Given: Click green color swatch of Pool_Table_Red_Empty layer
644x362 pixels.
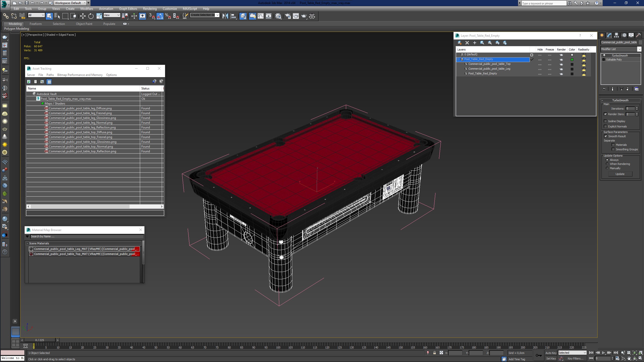Looking at the screenshot, I should (572, 60).
